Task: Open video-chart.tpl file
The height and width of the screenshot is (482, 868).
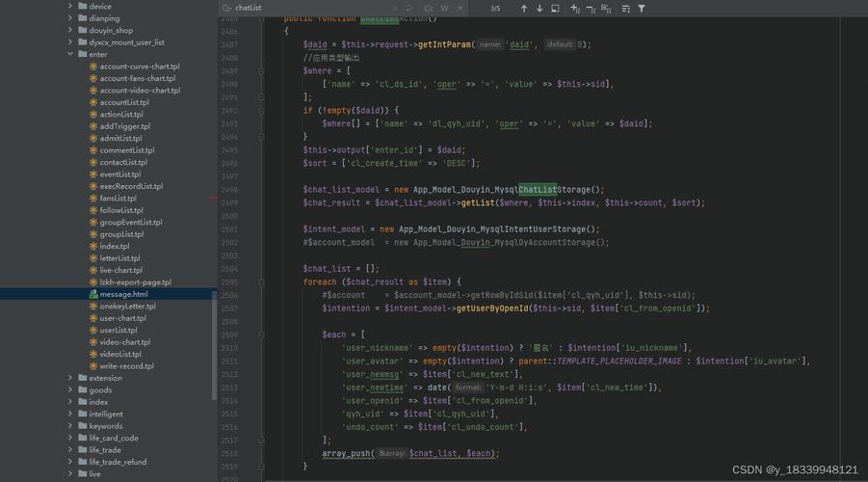Action: (125, 342)
